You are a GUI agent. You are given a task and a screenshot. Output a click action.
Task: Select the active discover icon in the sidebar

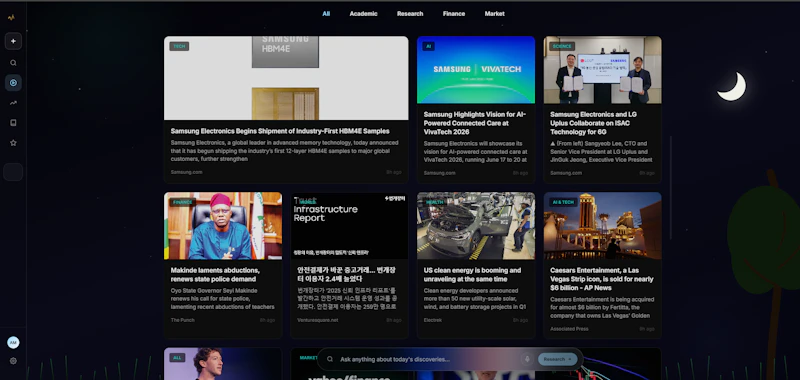pos(13,83)
